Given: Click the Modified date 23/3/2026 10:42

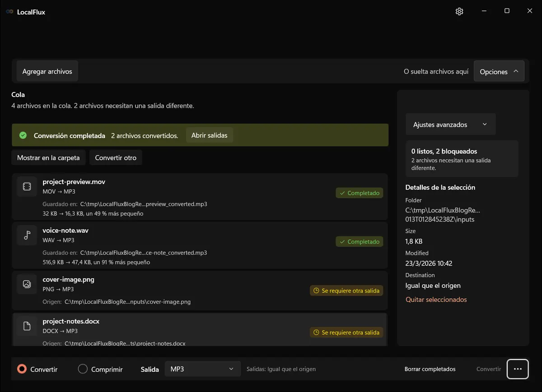Looking at the screenshot, I should coord(429,263).
